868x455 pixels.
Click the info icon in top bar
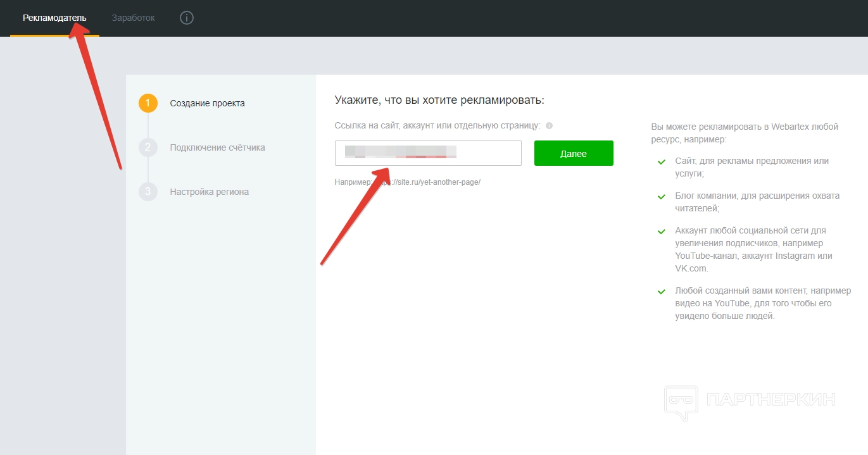tap(186, 18)
